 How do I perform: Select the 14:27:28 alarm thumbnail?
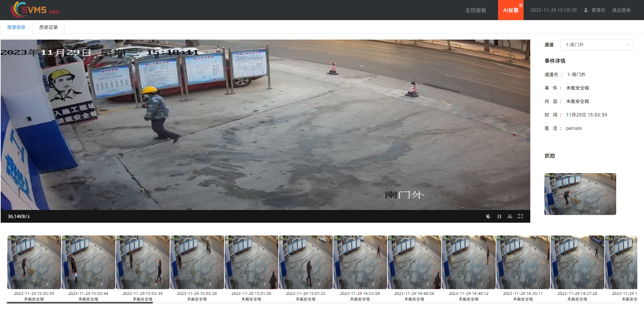pyautogui.click(x=578, y=262)
